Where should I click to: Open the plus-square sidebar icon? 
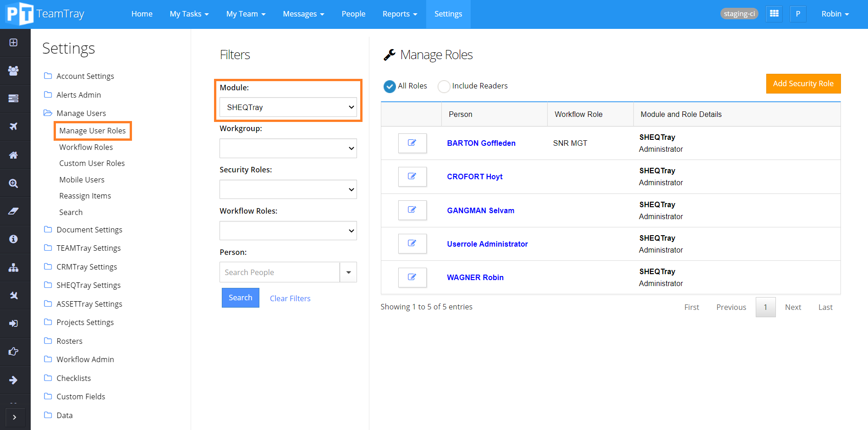(x=14, y=43)
